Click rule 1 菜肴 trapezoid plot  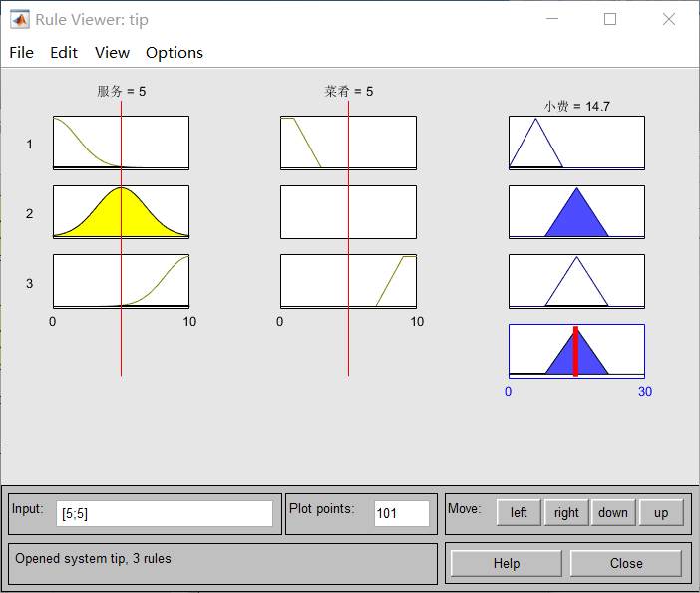click(x=349, y=143)
